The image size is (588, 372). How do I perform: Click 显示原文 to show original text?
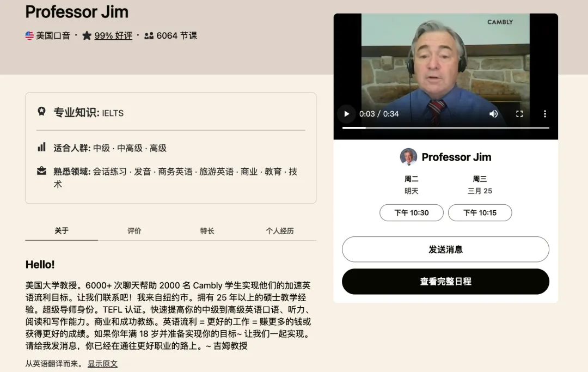[102, 364]
